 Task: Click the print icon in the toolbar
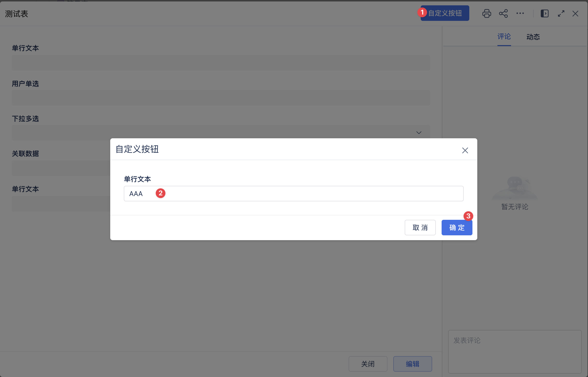pyautogui.click(x=487, y=14)
